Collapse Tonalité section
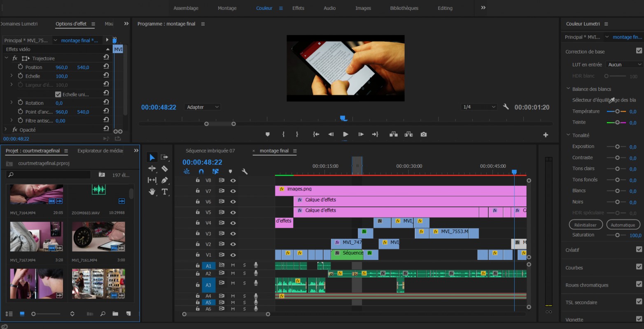The image size is (644, 329). 568,135
